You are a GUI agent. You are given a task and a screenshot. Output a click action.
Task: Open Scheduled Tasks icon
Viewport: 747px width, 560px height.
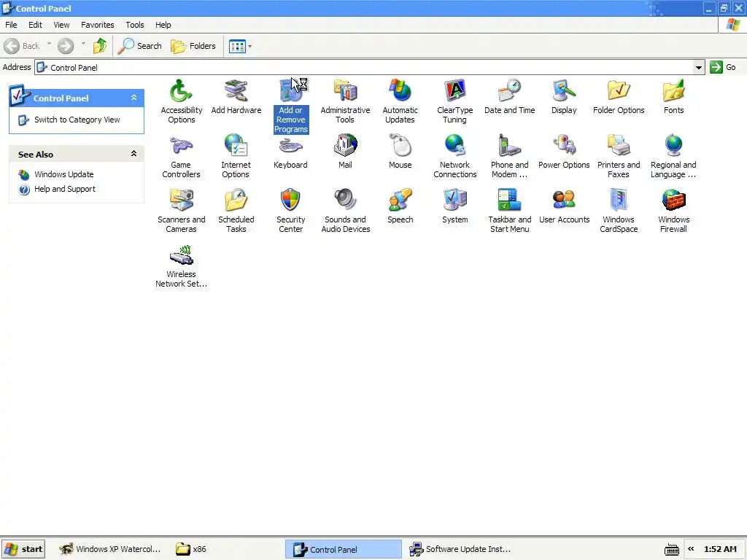pyautogui.click(x=236, y=200)
